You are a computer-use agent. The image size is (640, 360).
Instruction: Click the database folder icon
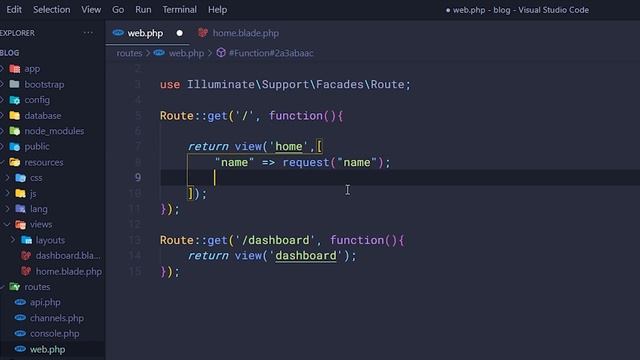tap(15, 116)
